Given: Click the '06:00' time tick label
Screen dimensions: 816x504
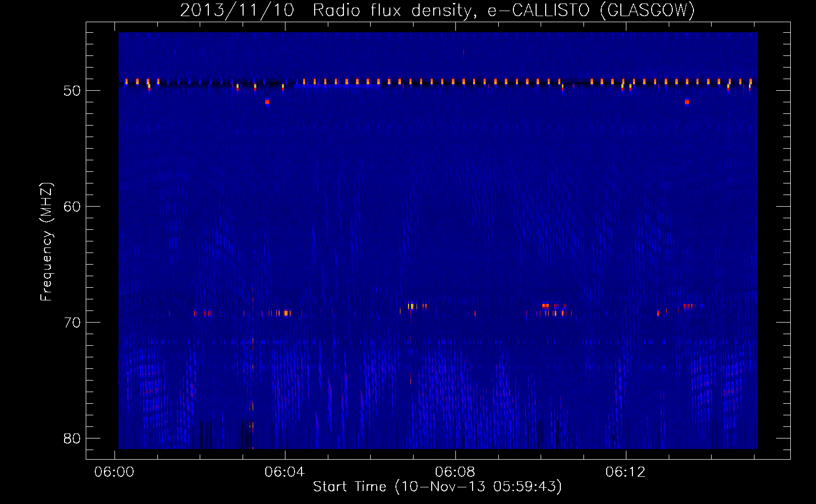Looking at the screenshot, I should pyautogui.click(x=114, y=472).
